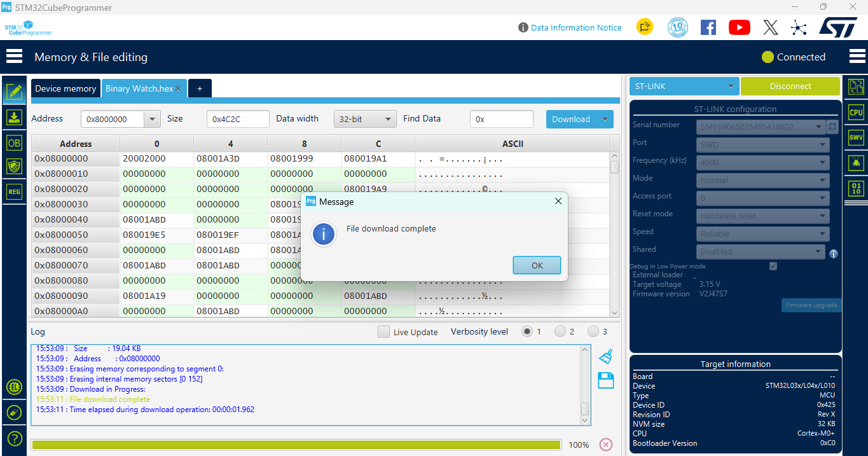Image resolution: width=868 pixels, height=456 pixels.
Task: Open the SWV viewer icon
Action: coord(857,137)
